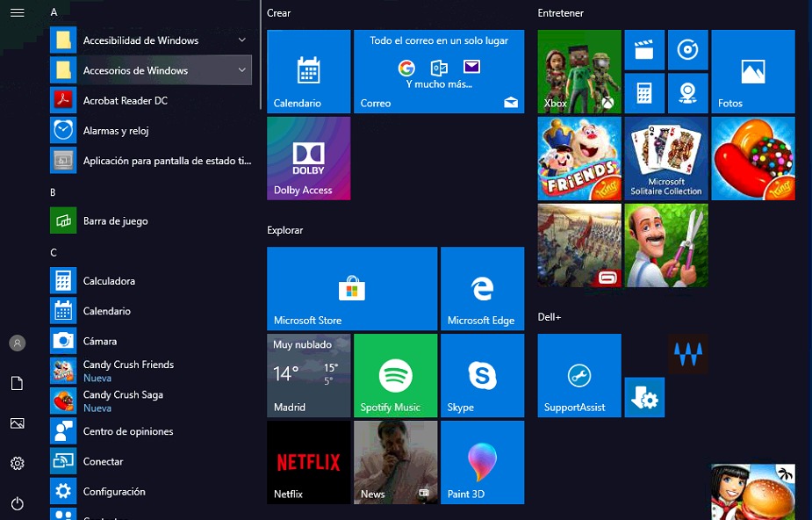Open Documents from the sidebar icon
The height and width of the screenshot is (520, 812).
[17, 383]
